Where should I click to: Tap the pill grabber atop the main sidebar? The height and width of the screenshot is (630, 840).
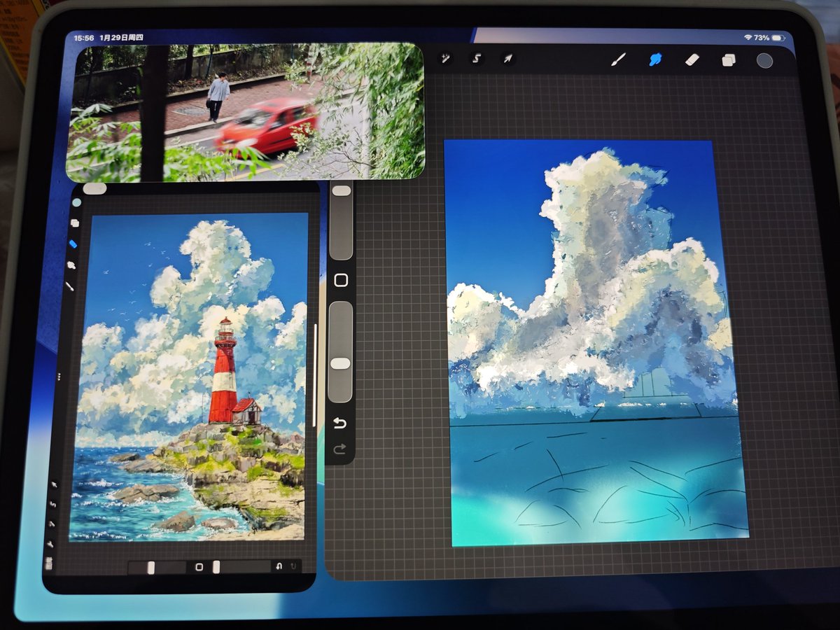tap(341, 190)
